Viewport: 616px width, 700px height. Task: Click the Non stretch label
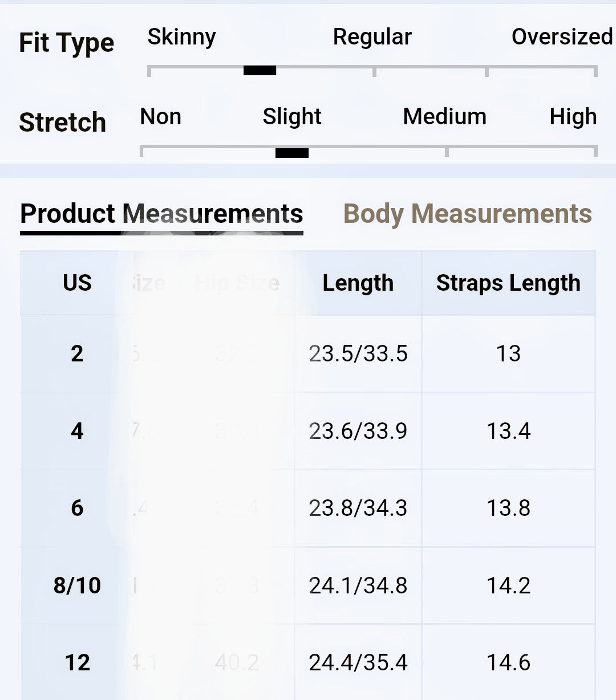click(x=160, y=117)
